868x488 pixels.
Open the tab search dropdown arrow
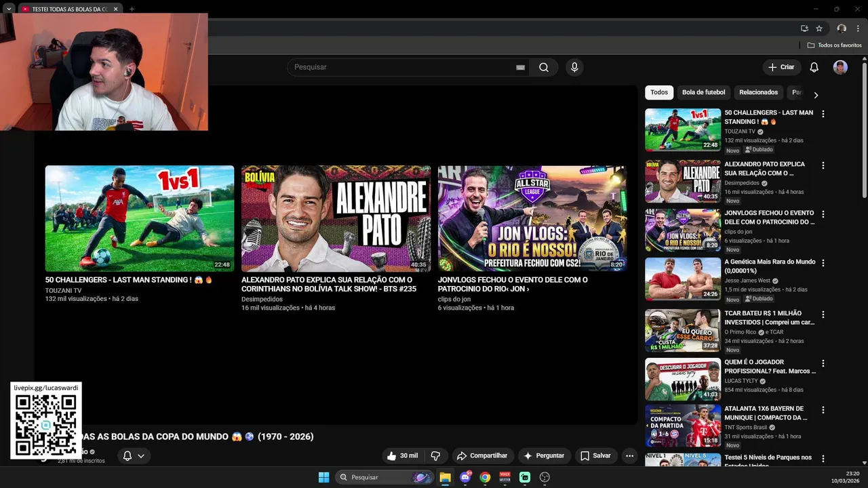click(9, 9)
